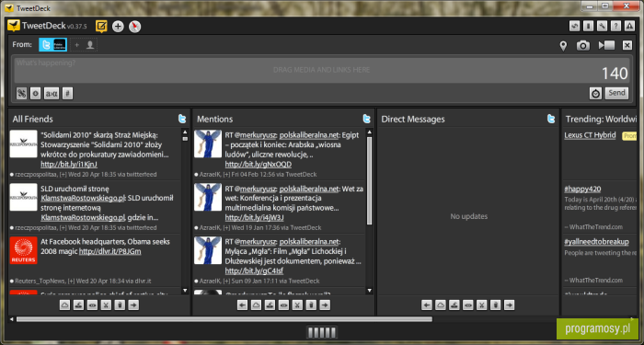
Task: Toggle the Twitter account in From field
Action: tap(53, 44)
